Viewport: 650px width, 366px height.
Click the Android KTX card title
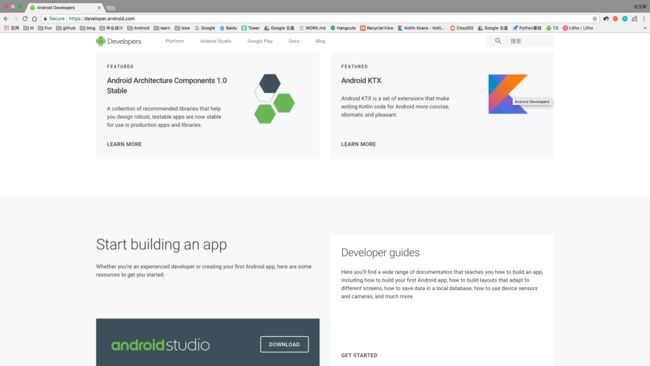[x=361, y=80]
